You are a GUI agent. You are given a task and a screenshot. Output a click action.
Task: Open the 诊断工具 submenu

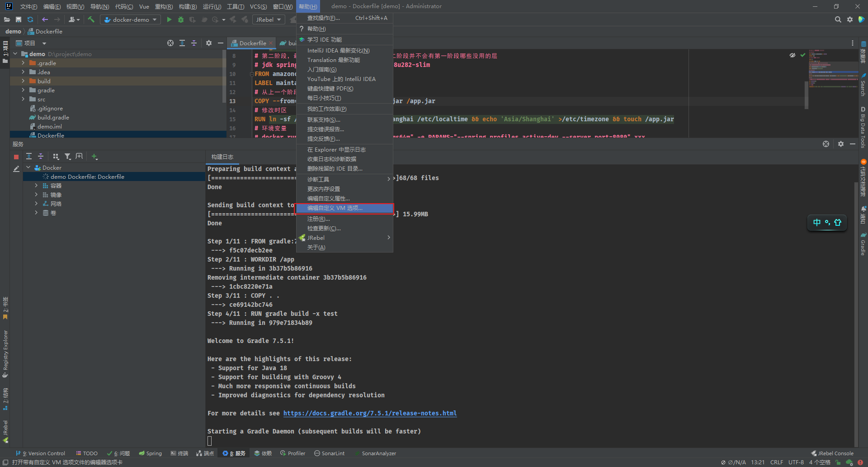pos(344,179)
